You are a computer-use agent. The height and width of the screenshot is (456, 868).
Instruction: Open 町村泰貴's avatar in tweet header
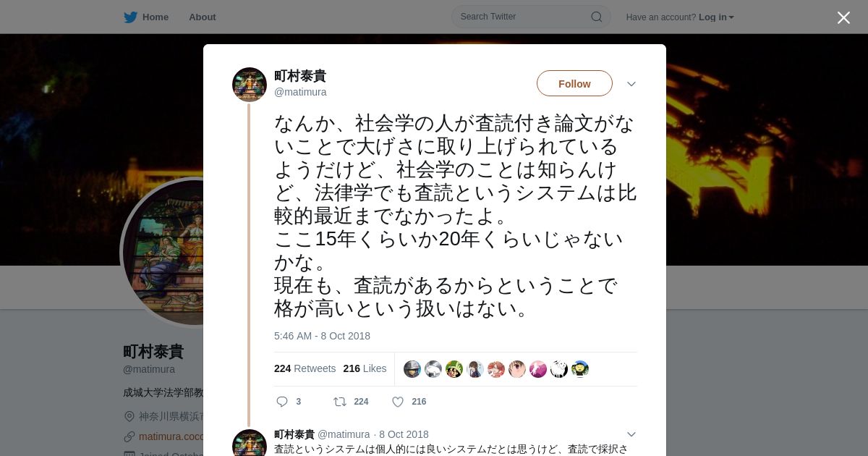(x=250, y=85)
